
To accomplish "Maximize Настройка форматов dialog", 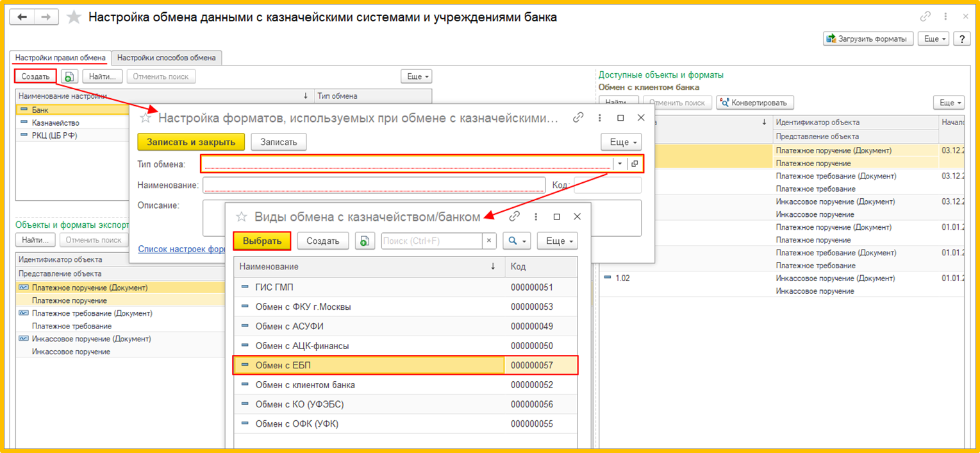I will (x=620, y=118).
